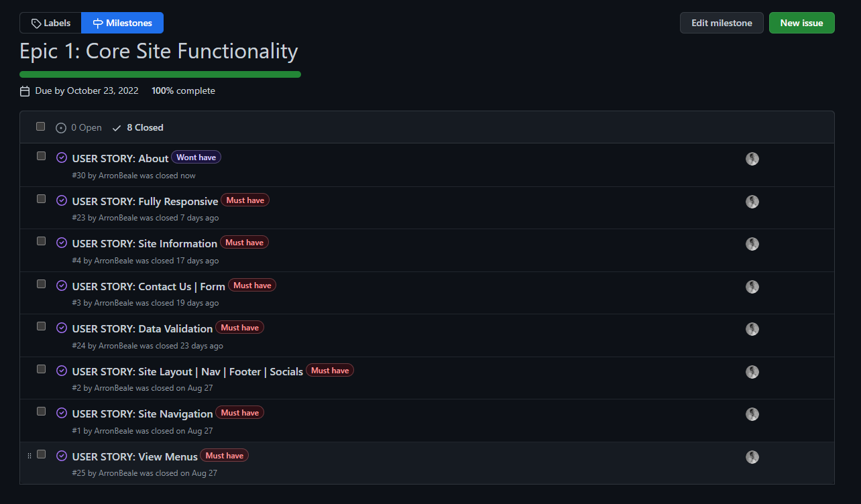Click the closed-issue icon beside Site Information
Viewport: 861px width, 504px height.
[x=62, y=243]
